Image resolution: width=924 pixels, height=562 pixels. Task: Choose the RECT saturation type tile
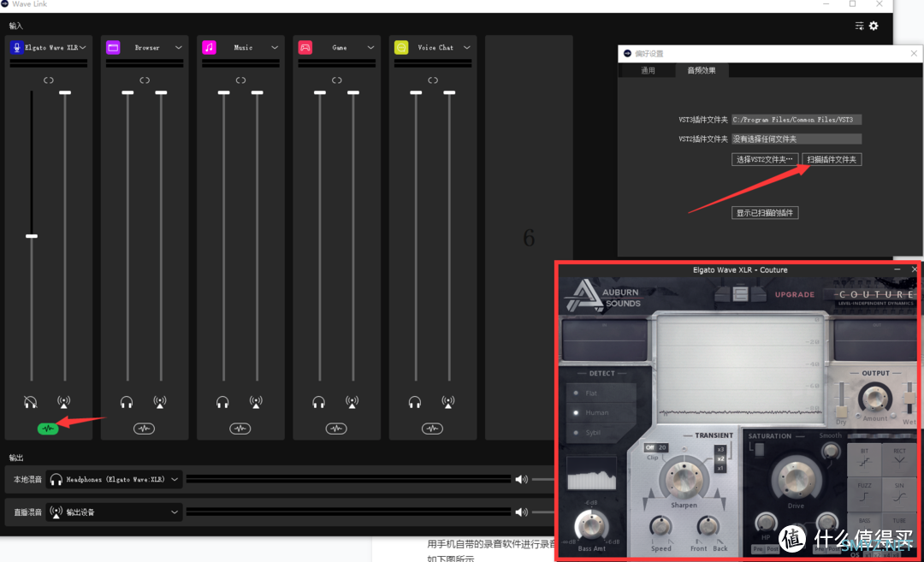tap(899, 459)
